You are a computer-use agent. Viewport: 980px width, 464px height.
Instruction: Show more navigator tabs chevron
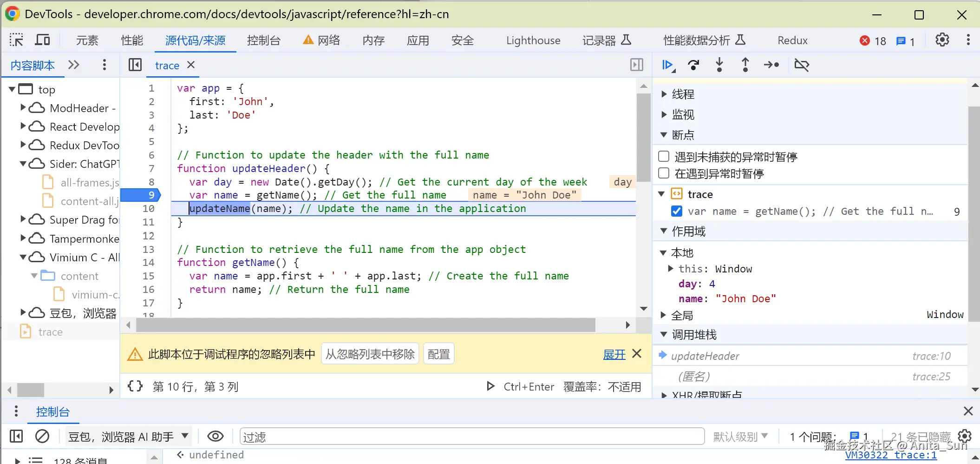(73, 65)
